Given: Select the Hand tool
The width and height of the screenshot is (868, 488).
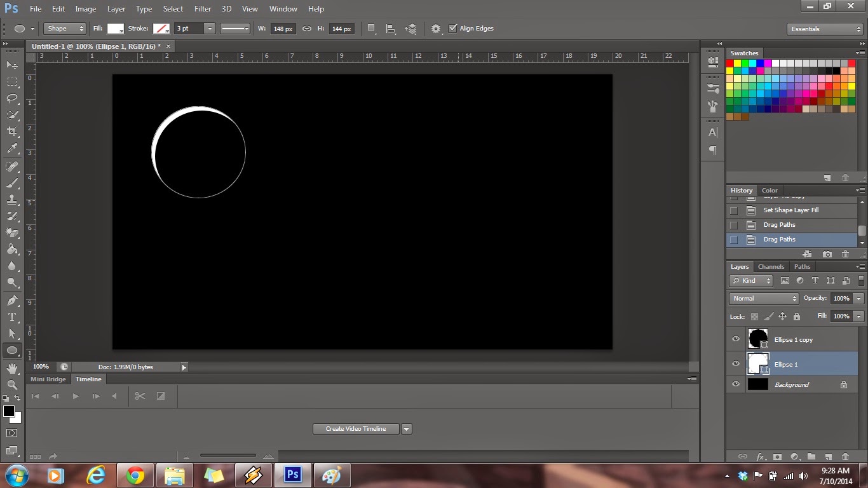Looking at the screenshot, I should [12, 369].
